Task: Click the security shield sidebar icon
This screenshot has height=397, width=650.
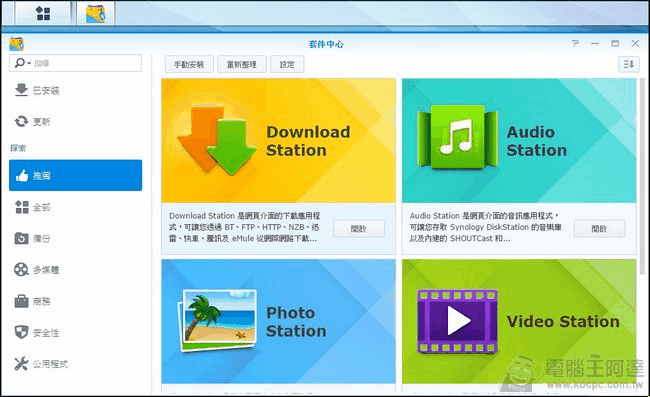Action: click(x=21, y=332)
